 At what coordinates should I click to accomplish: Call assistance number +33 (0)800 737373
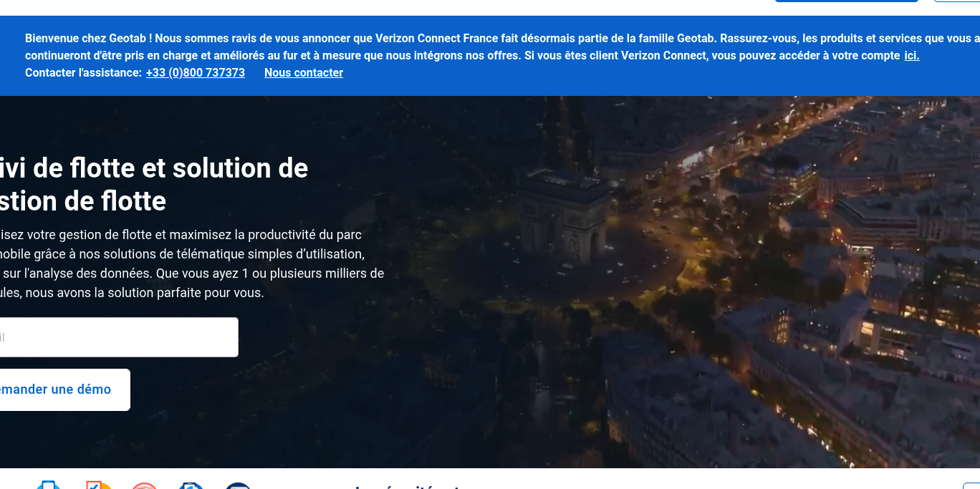click(x=196, y=72)
